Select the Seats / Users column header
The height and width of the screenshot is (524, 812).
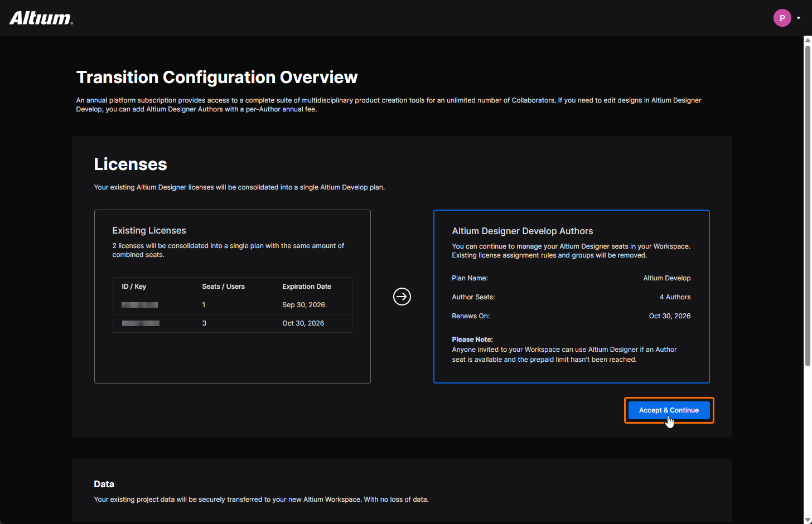tap(223, 287)
